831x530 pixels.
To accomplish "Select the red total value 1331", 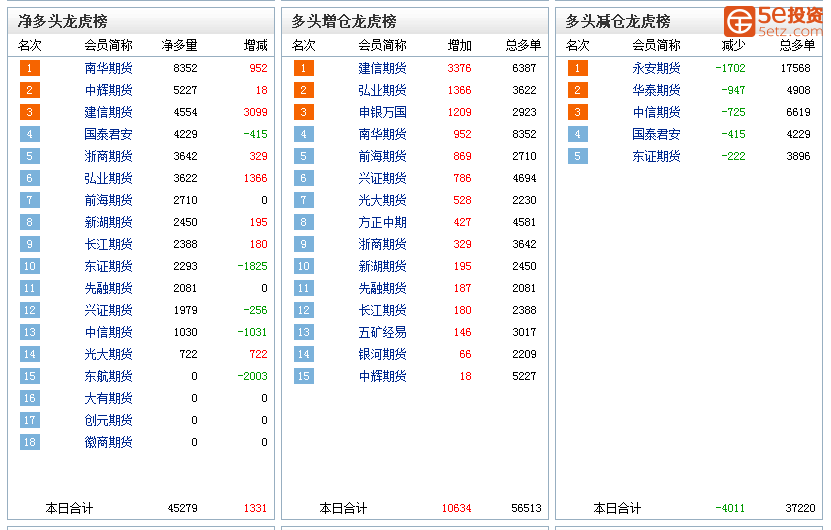I will [x=255, y=508].
